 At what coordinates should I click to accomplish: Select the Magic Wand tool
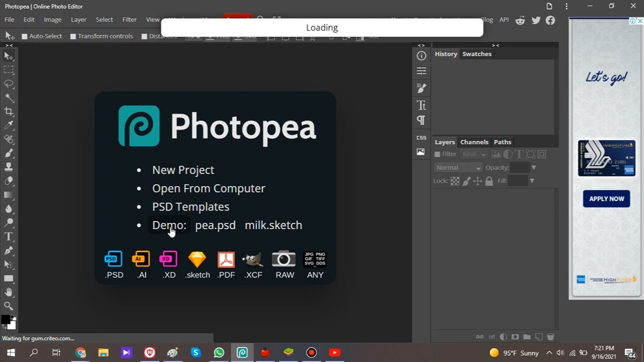click(x=9, y=98)
